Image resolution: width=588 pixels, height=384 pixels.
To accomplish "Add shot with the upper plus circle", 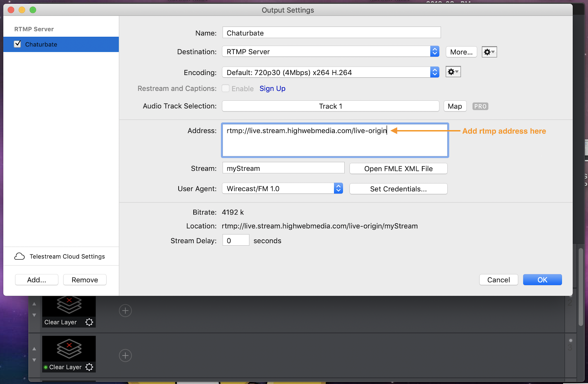I will pyautogui.click(x=125, y=311).
